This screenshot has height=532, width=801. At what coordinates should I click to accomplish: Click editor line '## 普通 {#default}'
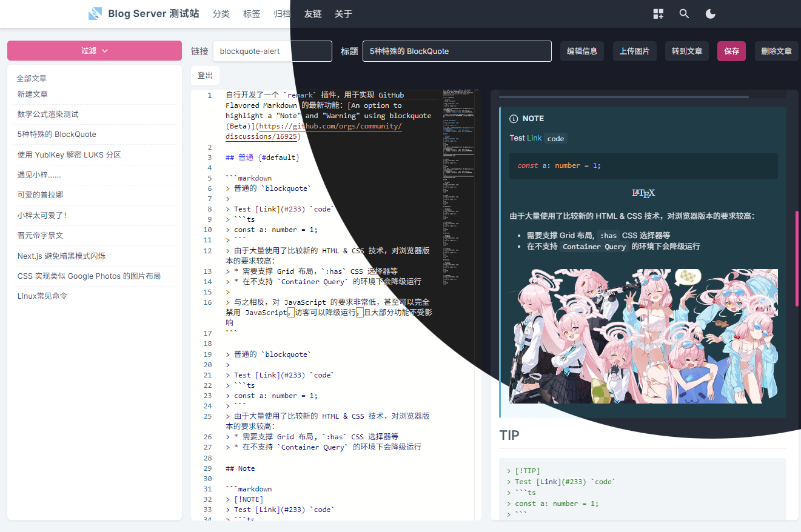pos(263,158)
